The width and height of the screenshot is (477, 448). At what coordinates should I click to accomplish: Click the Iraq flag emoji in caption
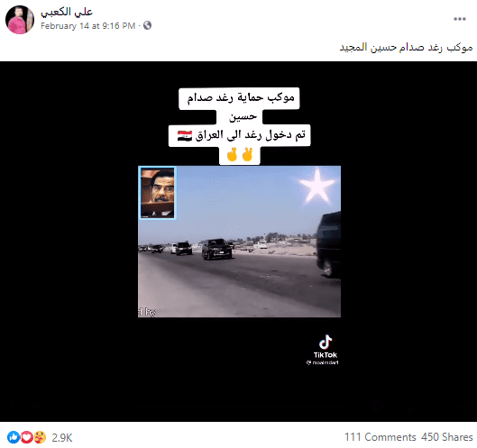pos(185,135)
